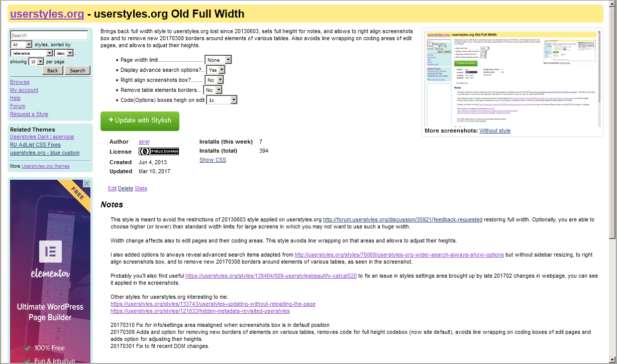Click the Back button in search box
This screenshot has height=364, width=617.
coord(53,70)
